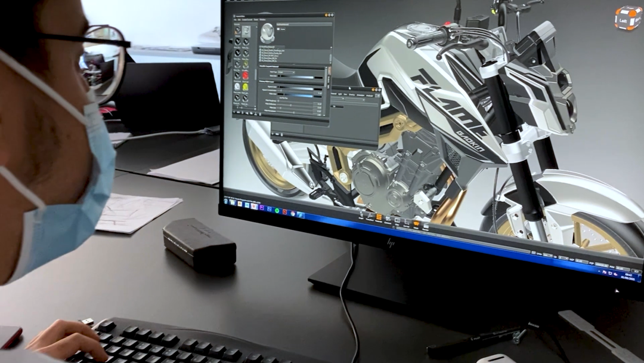Open Chrome from the taskbar

pos(292,213)
